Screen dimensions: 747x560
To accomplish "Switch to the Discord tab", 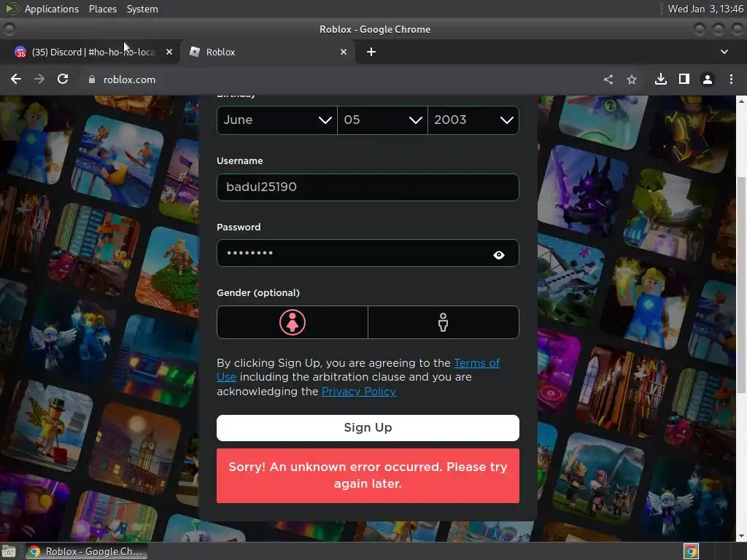I will point(90,52).
